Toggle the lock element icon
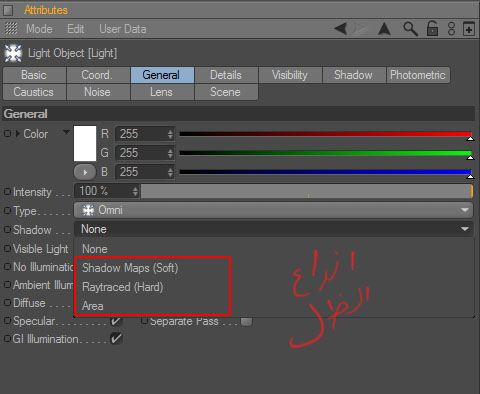 432,28
